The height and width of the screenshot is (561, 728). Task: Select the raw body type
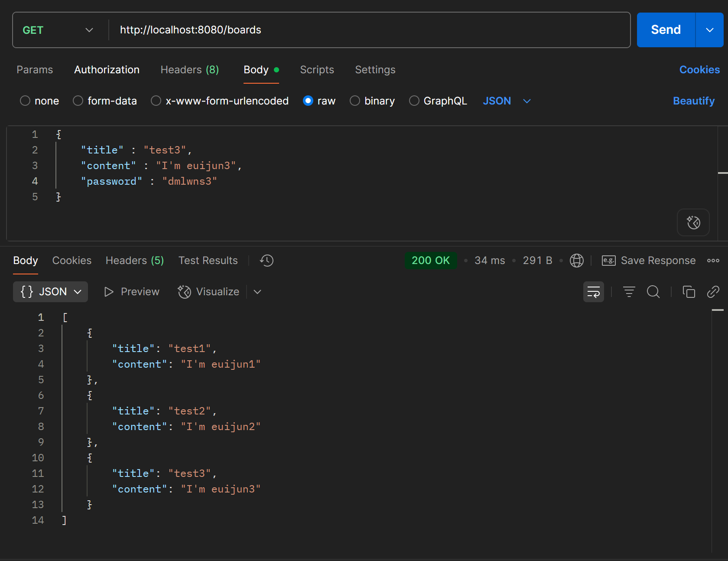click(308, 101)
